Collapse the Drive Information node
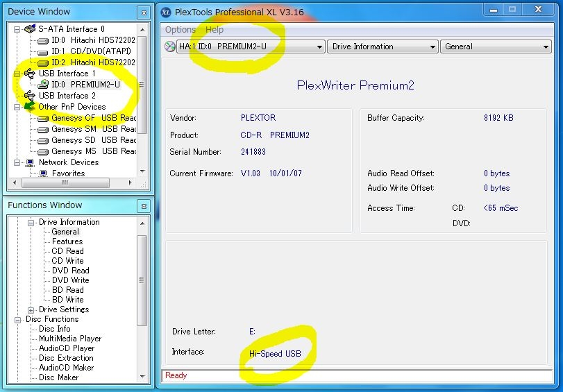Image resolution: width=563 pixels, height=392 pixels. [31, 223]
